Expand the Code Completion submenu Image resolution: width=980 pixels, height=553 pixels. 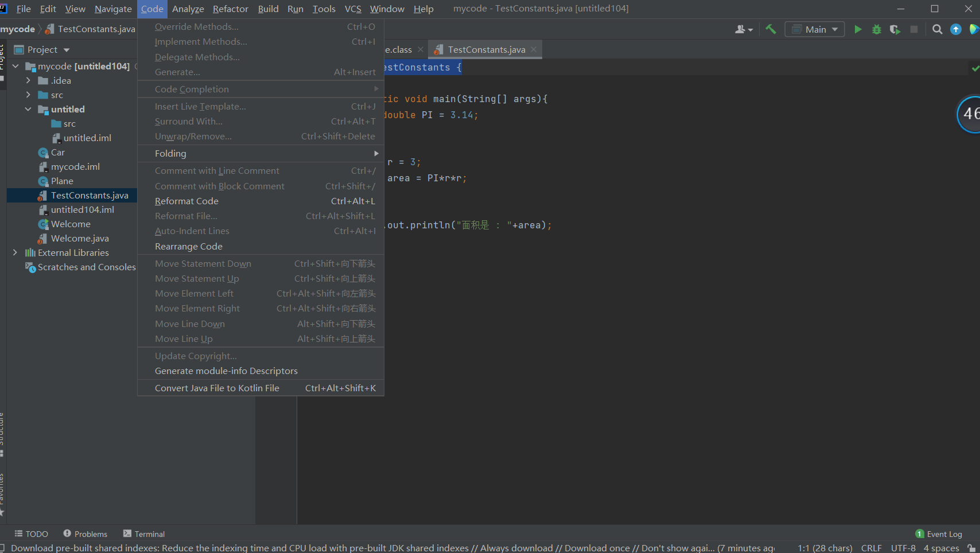point(260,89)
